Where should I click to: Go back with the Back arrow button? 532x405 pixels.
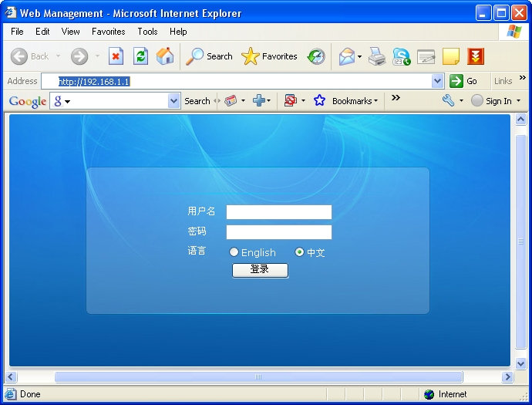(19, 56)
